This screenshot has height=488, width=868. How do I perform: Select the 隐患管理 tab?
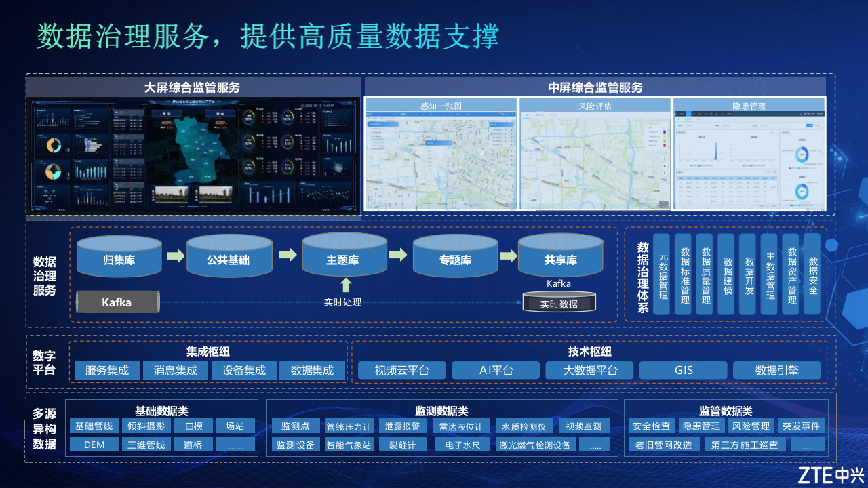(x=749, y=105)
